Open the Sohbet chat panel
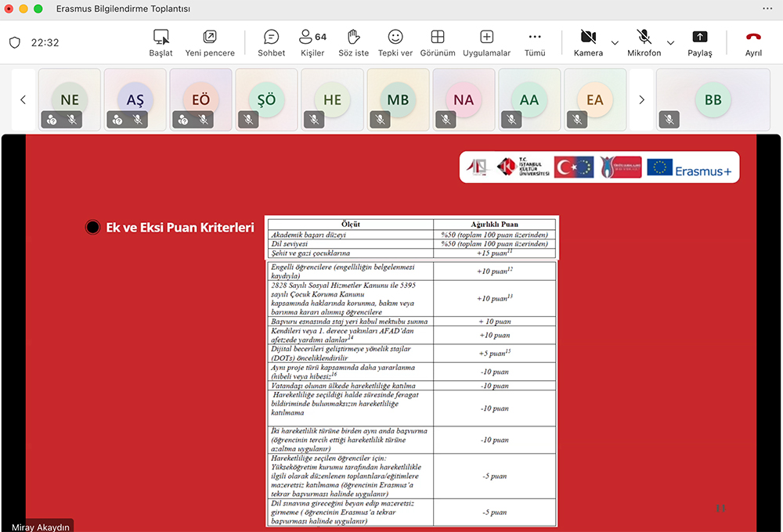 [271, 42]
